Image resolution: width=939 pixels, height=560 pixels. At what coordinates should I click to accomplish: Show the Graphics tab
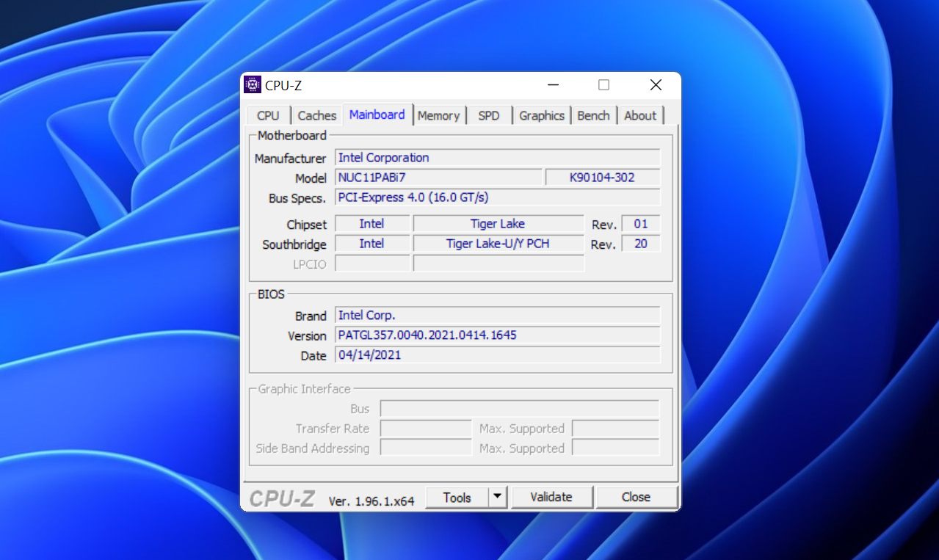click(x=542, y=115)
